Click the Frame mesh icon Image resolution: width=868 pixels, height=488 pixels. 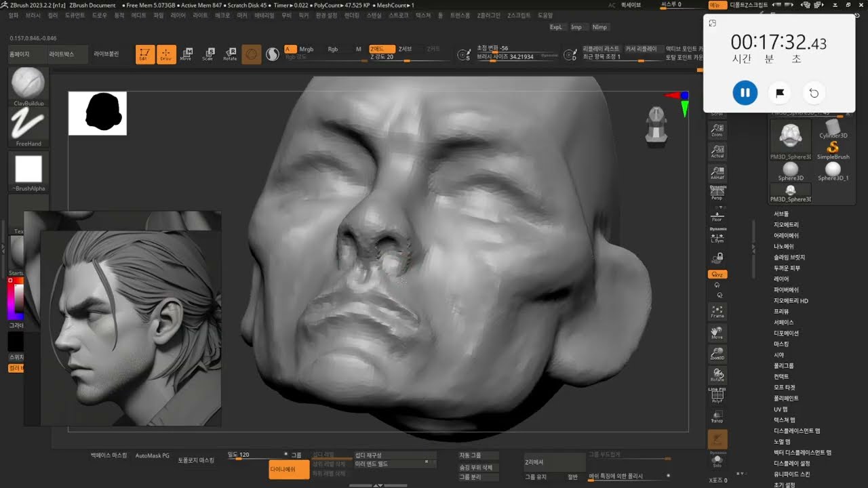pos(717,312)
